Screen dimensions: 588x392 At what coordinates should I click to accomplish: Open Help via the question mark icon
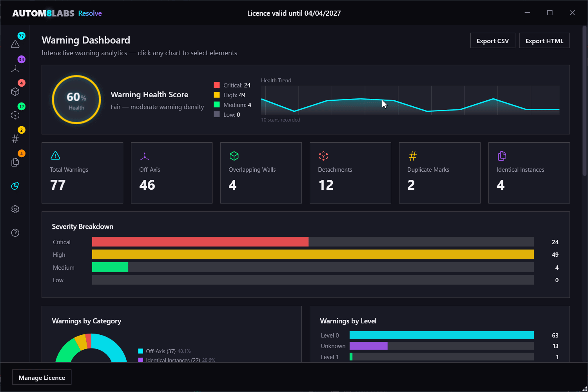click(x=15, y=232)
